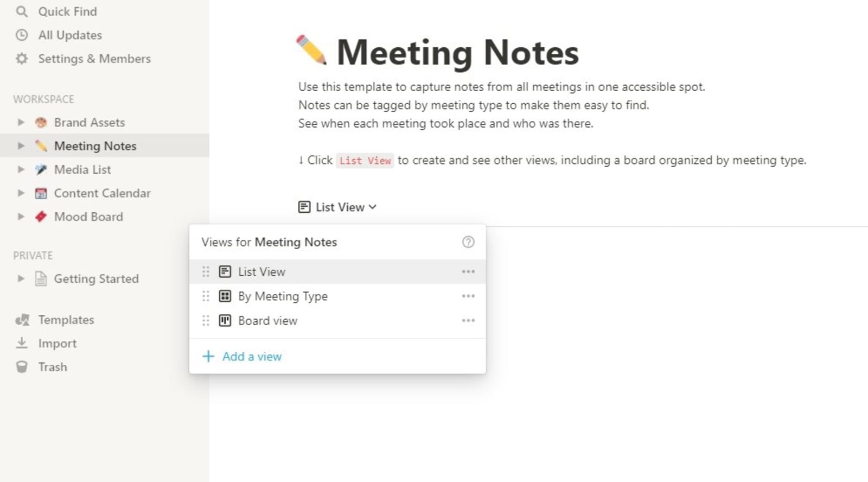Click the Import download icon
This screenshot has width=868, height=482.
[22, 343]
